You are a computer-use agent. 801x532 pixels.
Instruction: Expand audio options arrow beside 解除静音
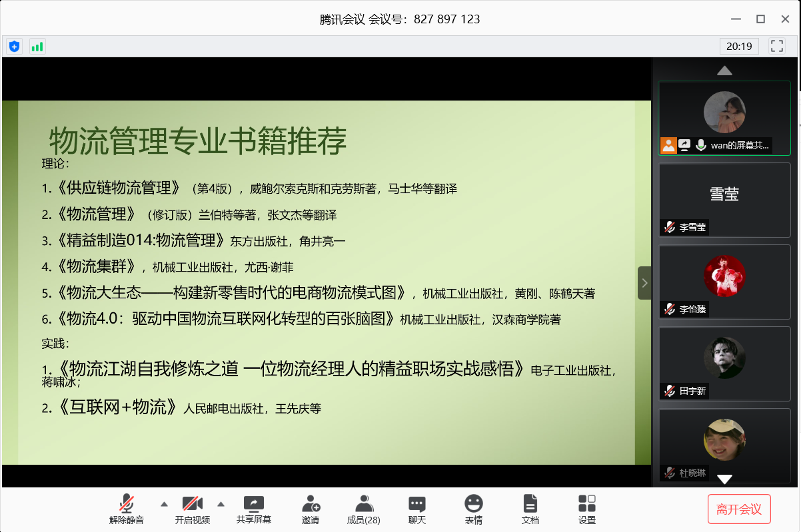(164, 503)
